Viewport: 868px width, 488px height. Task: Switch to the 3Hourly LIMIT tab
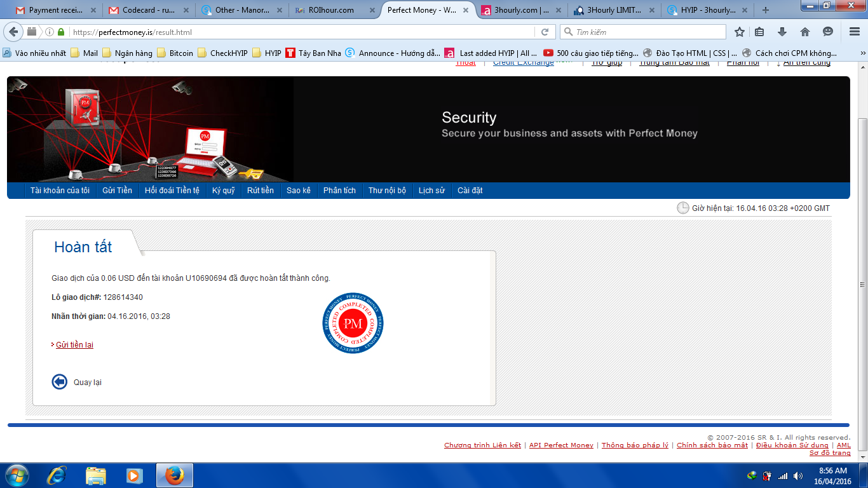613,10
